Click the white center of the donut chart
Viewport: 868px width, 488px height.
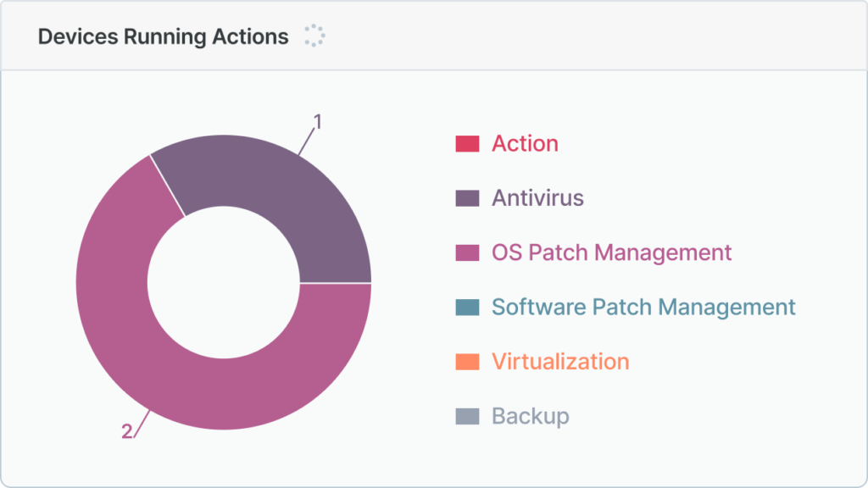point(223,282)
